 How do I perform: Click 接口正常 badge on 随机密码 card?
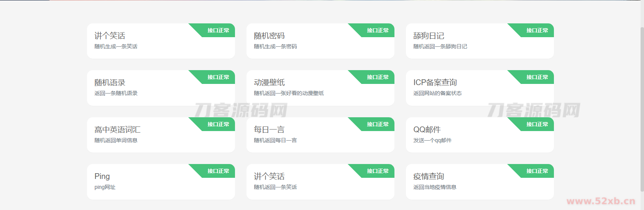coord(377,30)
